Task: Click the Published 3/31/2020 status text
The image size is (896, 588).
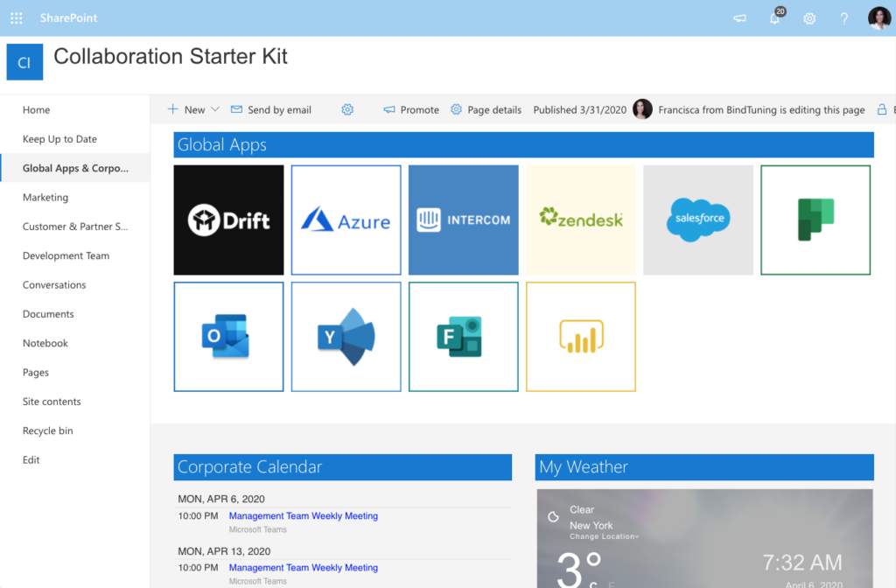Action: click(580, 109)
